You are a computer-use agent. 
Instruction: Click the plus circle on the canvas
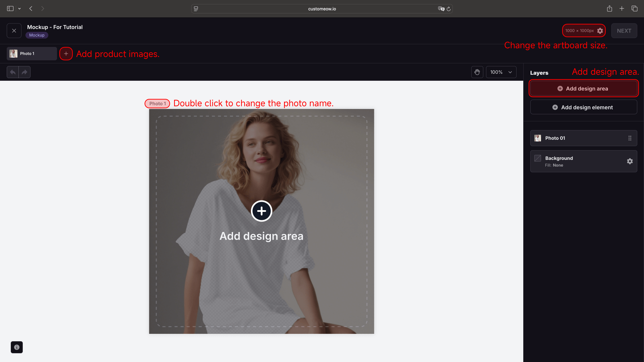[262, 211]
